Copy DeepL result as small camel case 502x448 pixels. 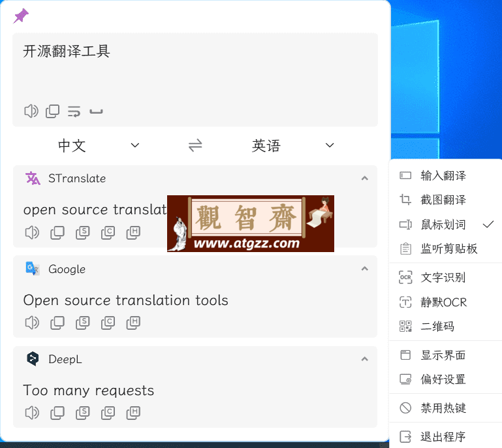[108, 413]
